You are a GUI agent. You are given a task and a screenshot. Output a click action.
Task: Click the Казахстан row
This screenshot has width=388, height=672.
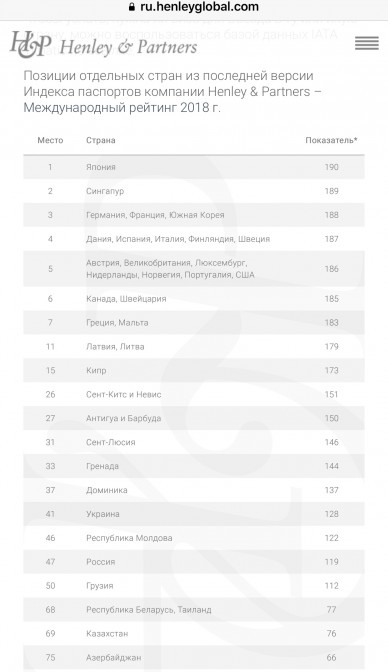[x=194, y=633]
